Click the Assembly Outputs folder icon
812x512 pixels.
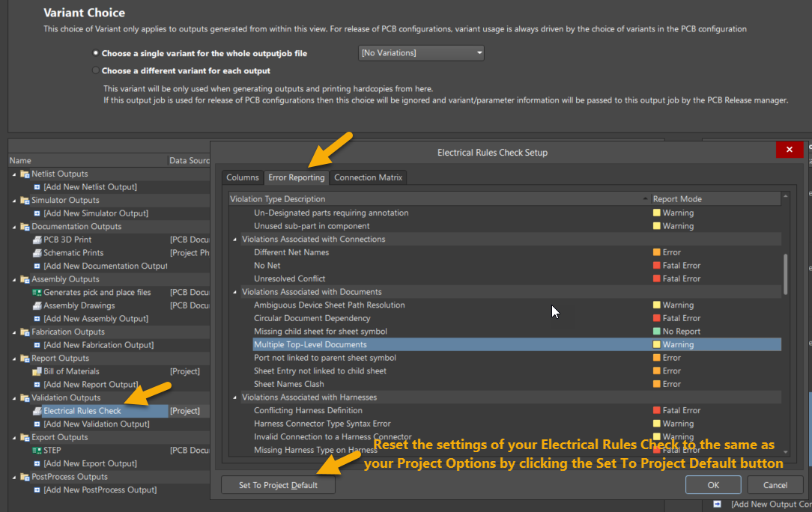(x=25, y=279)
